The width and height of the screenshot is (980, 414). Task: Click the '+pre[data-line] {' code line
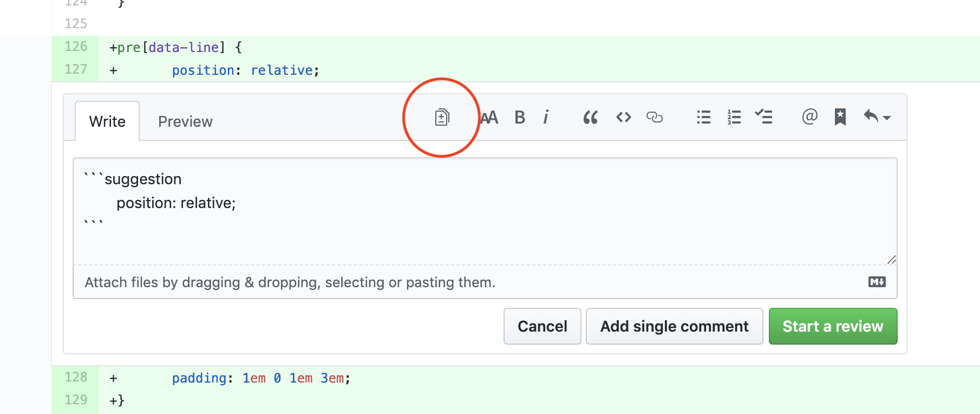176,48
